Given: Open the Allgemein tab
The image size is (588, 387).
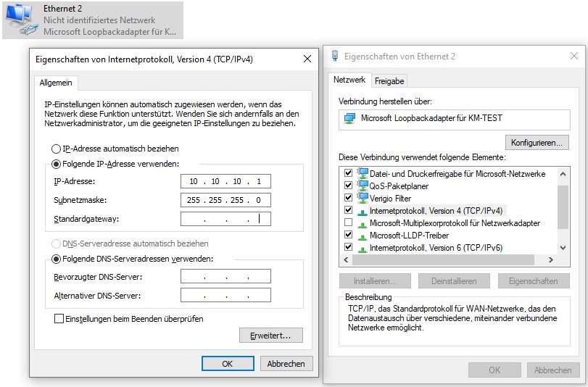Looking at the screenshot, I should click(x=56, y=83).
